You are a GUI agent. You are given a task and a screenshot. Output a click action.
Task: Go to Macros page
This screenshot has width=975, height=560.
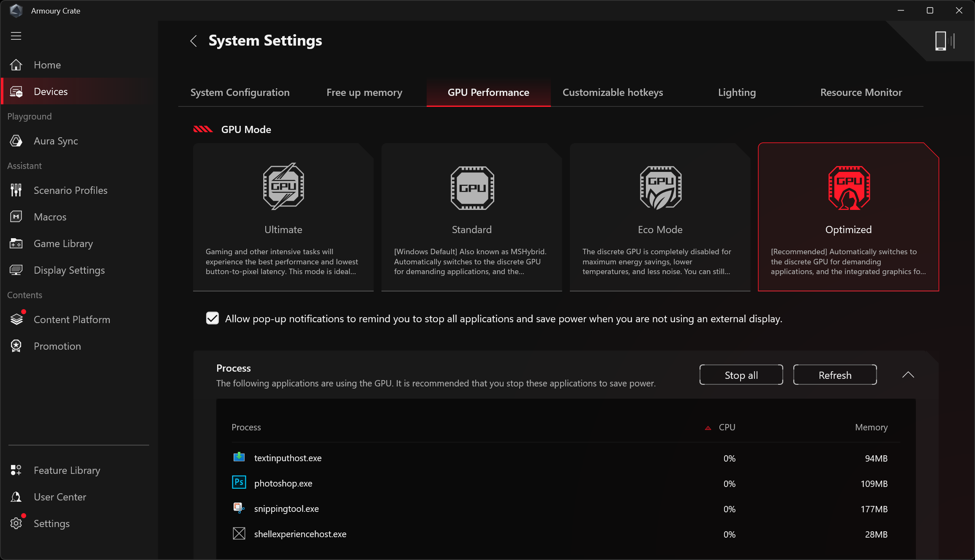coord(50,217)
